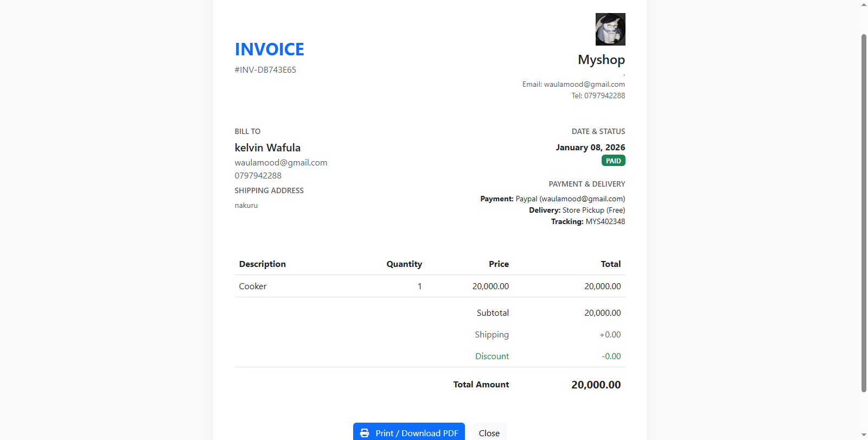This screenshot has width=868, height=440.
Task: Click the Bill To customer email address
Action: coord(280,163)
